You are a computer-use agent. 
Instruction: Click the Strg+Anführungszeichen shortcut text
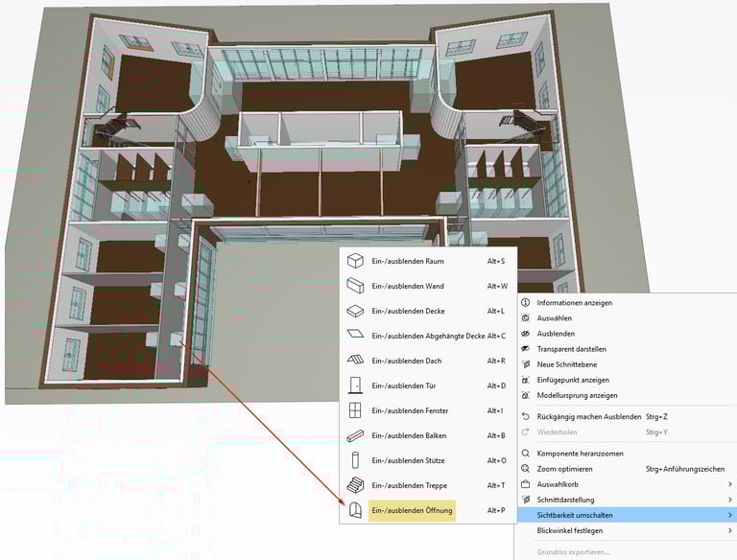[685, 468]
